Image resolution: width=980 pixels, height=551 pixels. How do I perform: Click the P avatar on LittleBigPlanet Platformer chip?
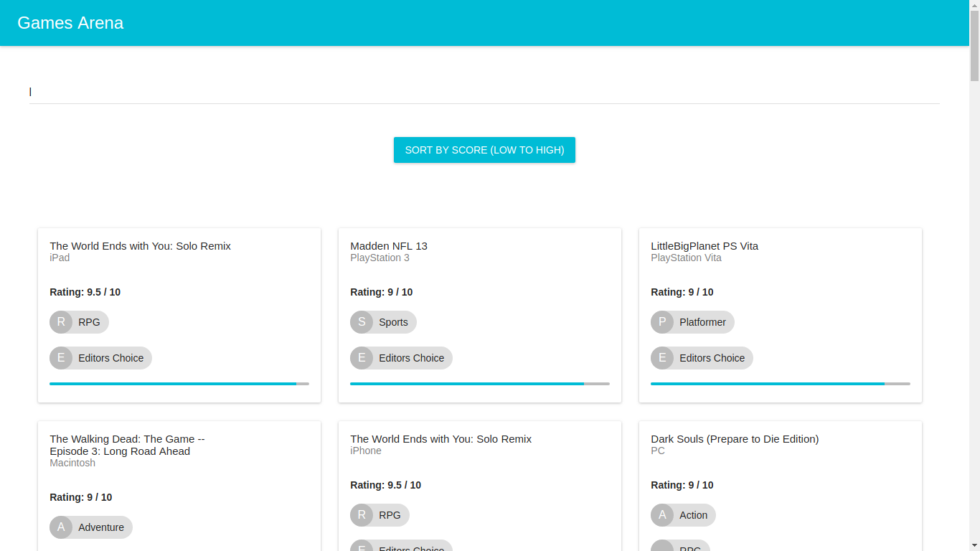click(x=662, y=322)
